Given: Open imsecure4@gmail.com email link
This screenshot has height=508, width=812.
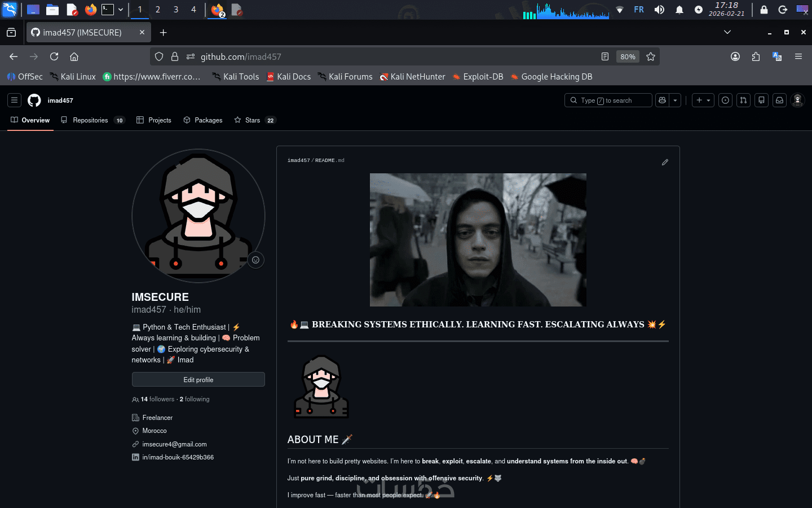Looking at the screenshot, I should [x=174, y=444].
